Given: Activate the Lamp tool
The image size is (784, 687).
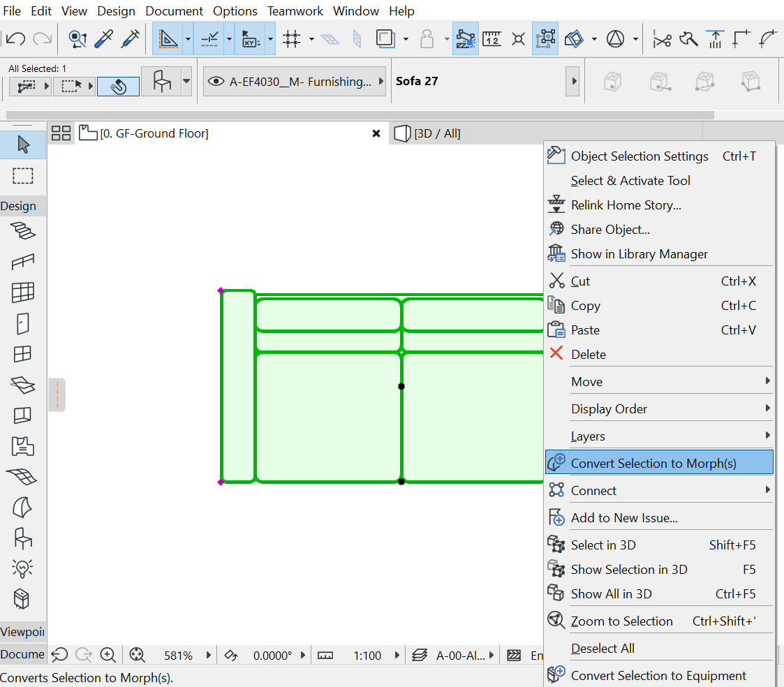Looking at the screenshot, I should pyautogui.click(x=23, y=568).
